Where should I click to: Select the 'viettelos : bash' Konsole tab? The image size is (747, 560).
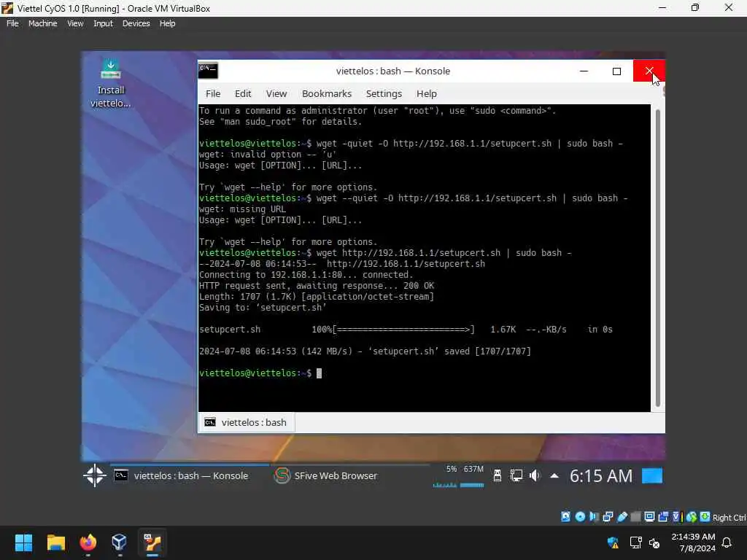247,422
